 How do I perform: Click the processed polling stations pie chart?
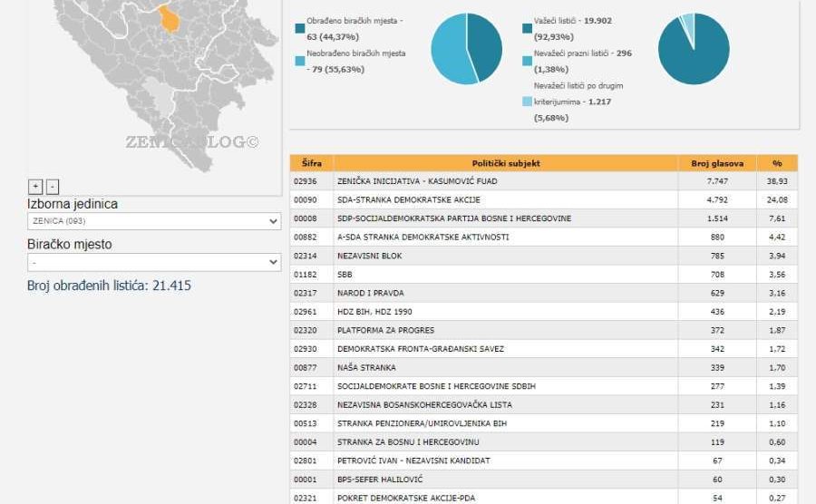click(466, 49)
